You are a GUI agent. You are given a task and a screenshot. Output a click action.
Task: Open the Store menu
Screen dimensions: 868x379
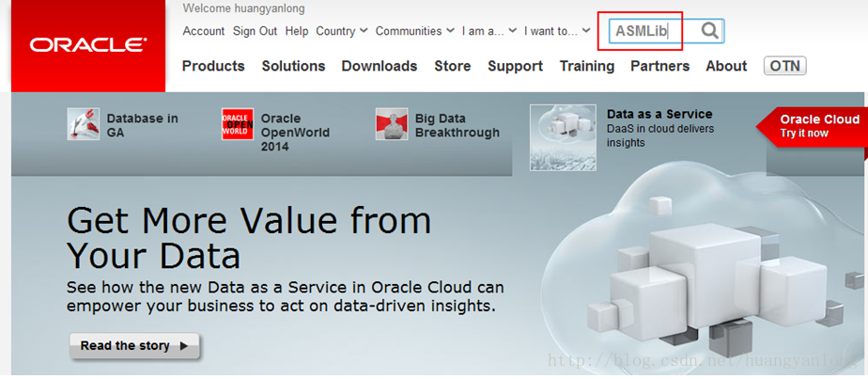[x=452, y=66]
